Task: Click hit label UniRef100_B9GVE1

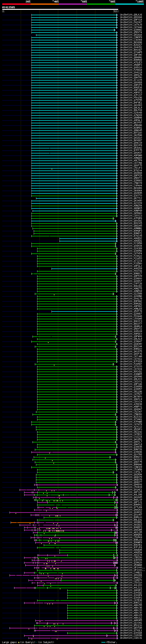Action: 131,545
